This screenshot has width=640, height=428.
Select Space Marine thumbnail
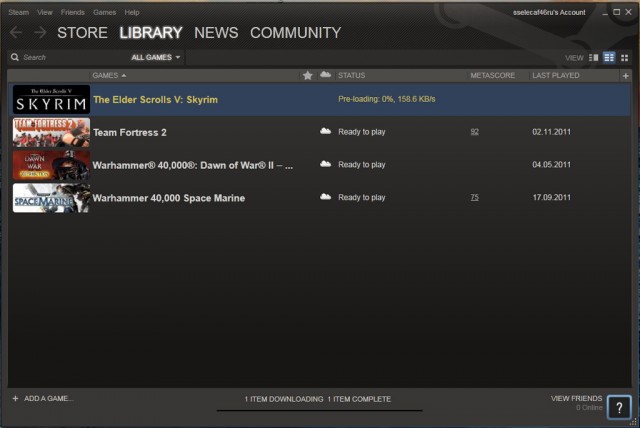51,198
